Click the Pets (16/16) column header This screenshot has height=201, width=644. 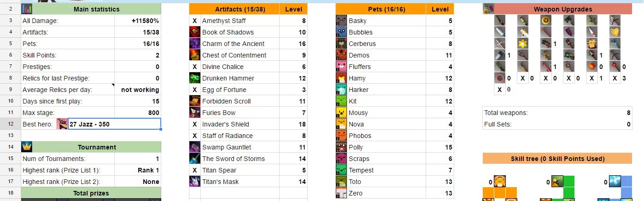click(381, 9)
